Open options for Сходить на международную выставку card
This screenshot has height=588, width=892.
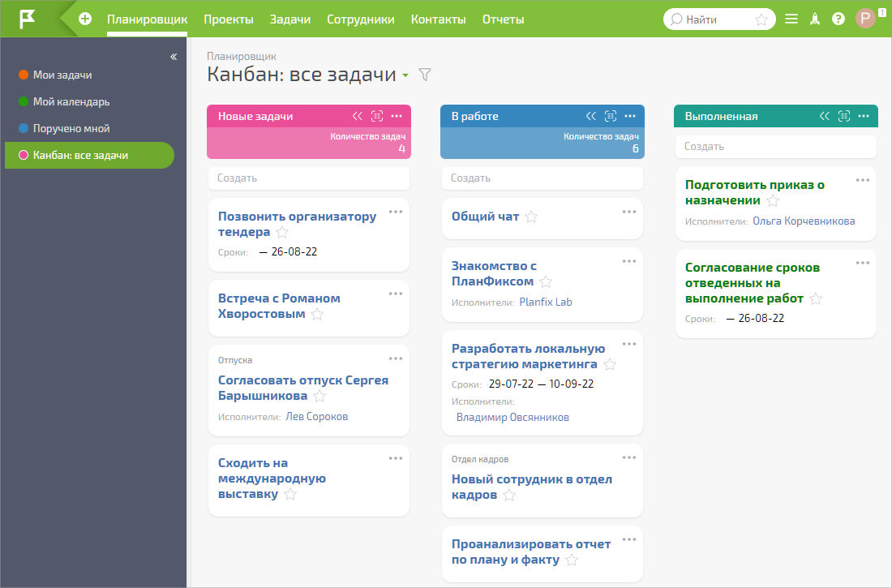click(396, 458)
